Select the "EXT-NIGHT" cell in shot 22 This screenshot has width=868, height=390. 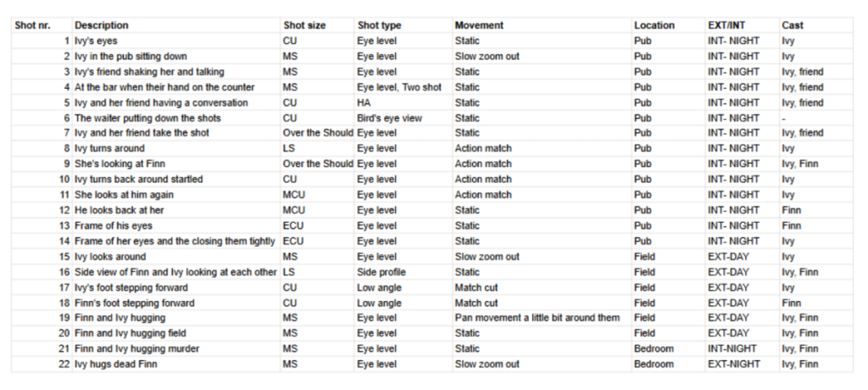click(734, 365)
